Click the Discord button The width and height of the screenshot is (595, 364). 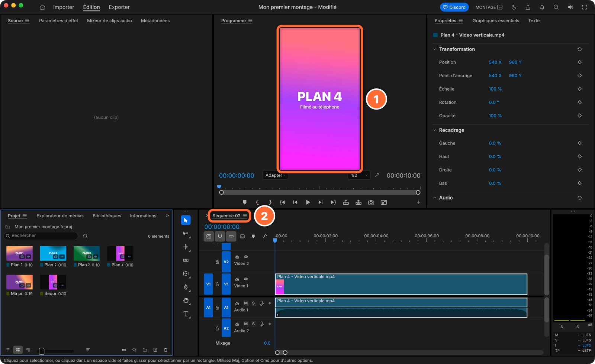pos(454,7)
